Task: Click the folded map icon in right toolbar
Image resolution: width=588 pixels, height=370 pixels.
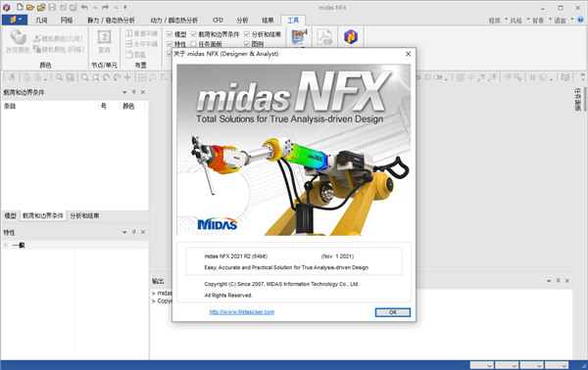Action: (565, 77)
